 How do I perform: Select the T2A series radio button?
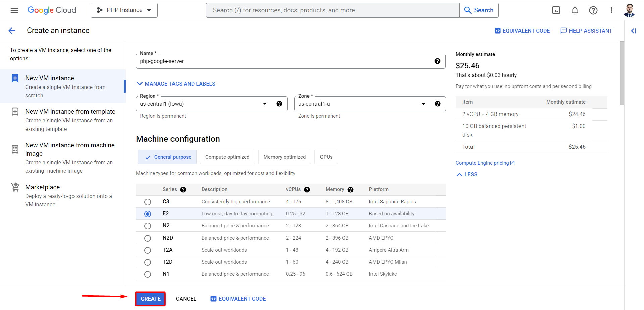coord(148,250)
